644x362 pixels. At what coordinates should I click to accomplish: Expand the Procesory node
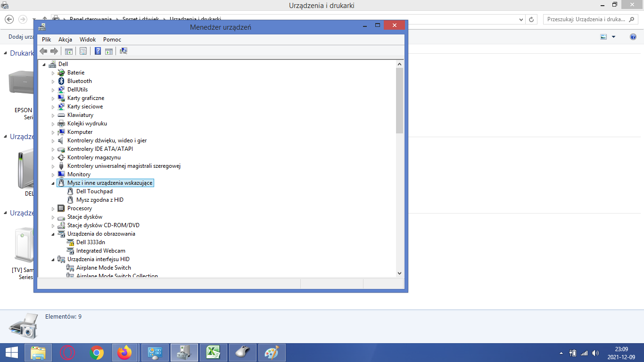point(53,208)
